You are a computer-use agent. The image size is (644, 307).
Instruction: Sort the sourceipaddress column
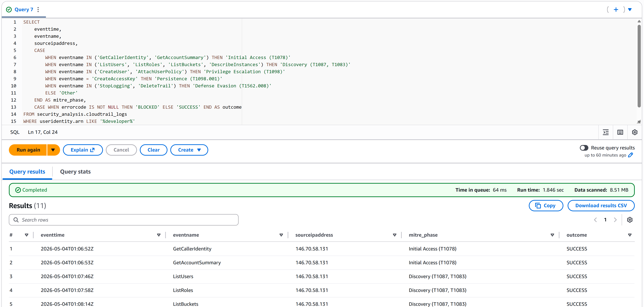point(394,235)
